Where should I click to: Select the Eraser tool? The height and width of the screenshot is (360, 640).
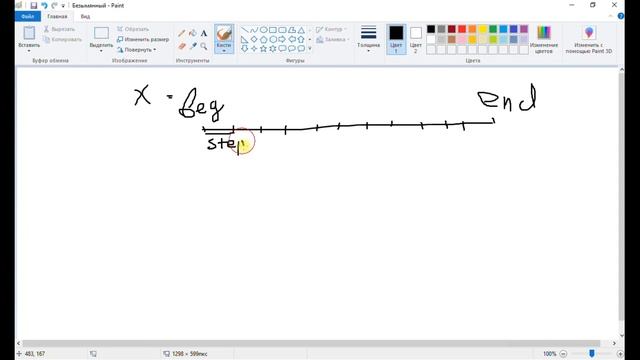182,46
